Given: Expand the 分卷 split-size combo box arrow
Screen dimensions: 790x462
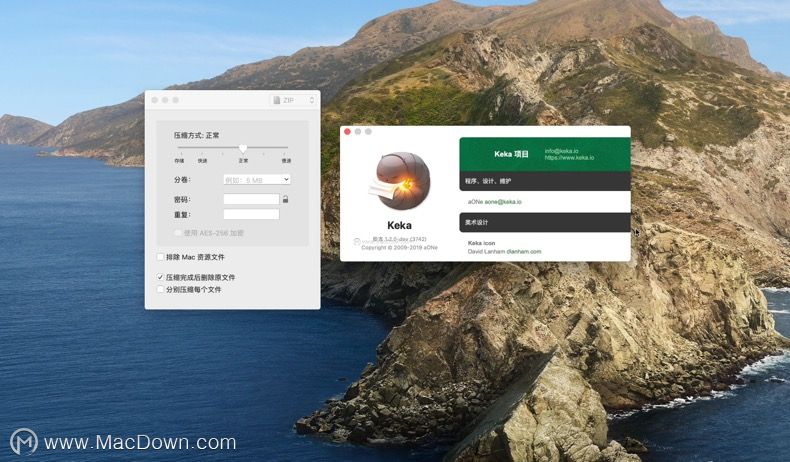Looking at the screenshot, I should [x=286, y=179].
